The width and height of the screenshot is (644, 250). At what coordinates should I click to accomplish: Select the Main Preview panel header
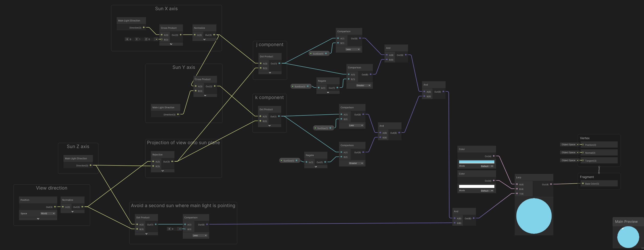pyautogui.click(x=626, y=221)
